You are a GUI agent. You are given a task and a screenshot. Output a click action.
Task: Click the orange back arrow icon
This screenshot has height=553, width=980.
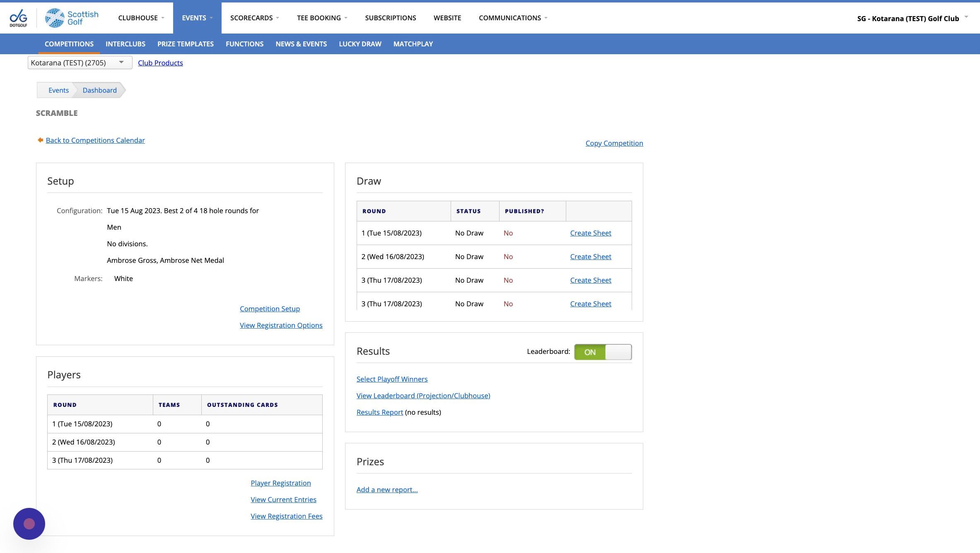(40, 140)
